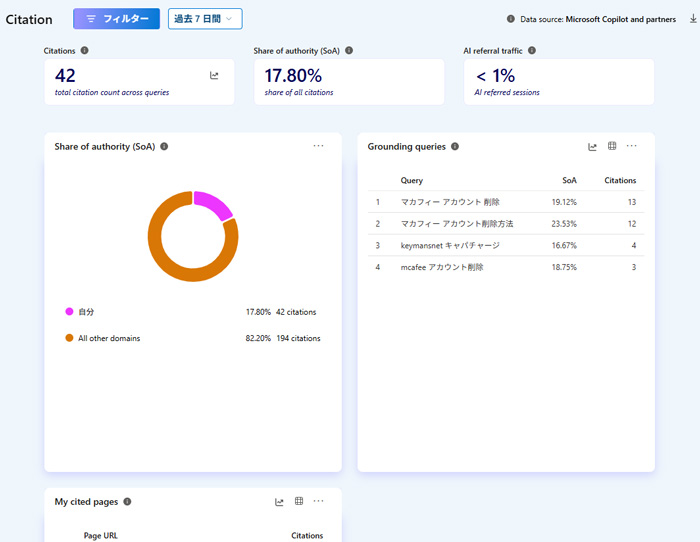
Task: Click the 42 total citation count value
Action: click(65, 75)
